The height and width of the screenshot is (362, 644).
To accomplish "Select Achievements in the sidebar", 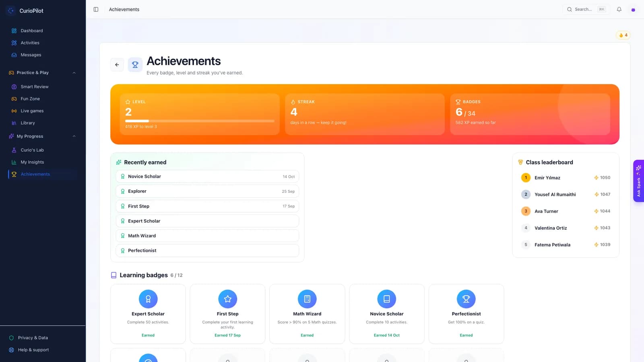I will coord(43,174).
